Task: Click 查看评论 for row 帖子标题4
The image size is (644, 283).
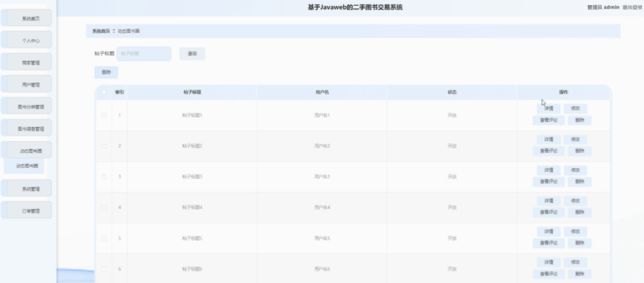Action: [548, 212]
